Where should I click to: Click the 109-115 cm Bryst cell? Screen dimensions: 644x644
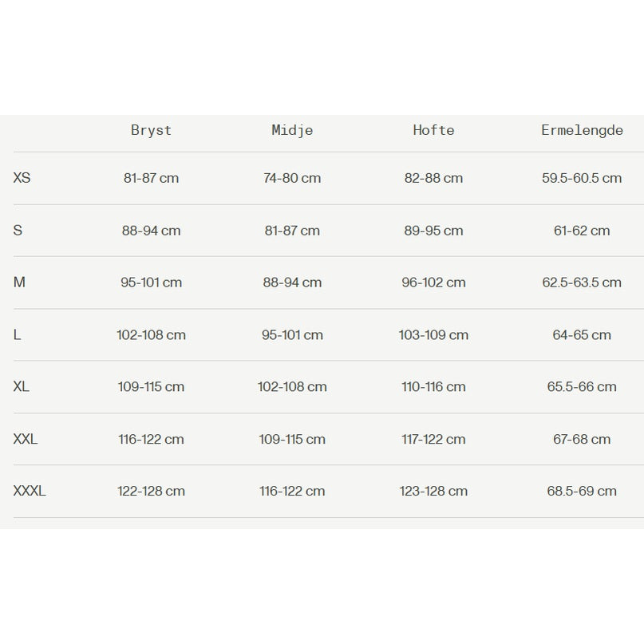click(151, 387)
